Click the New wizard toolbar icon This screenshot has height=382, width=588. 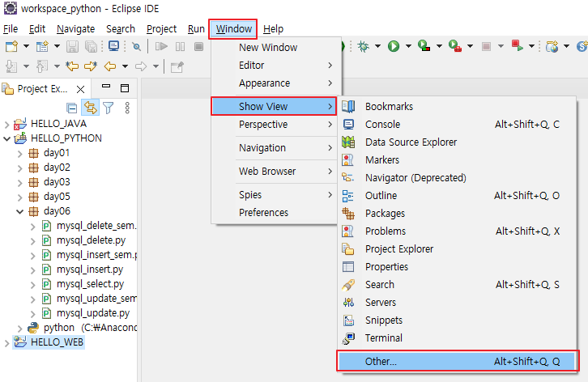click(x=11, y=46)
